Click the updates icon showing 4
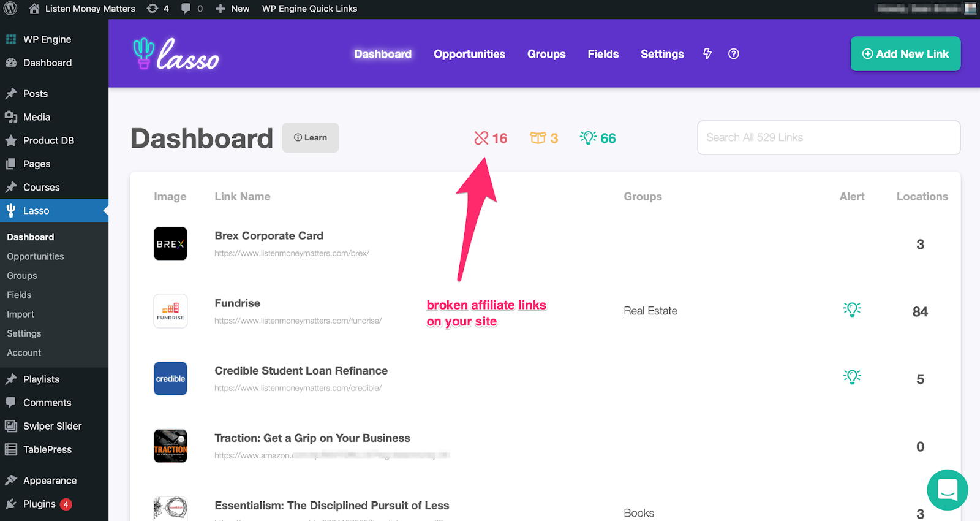The height and width of the screenshot is (521, 980). tap(158, 9)
